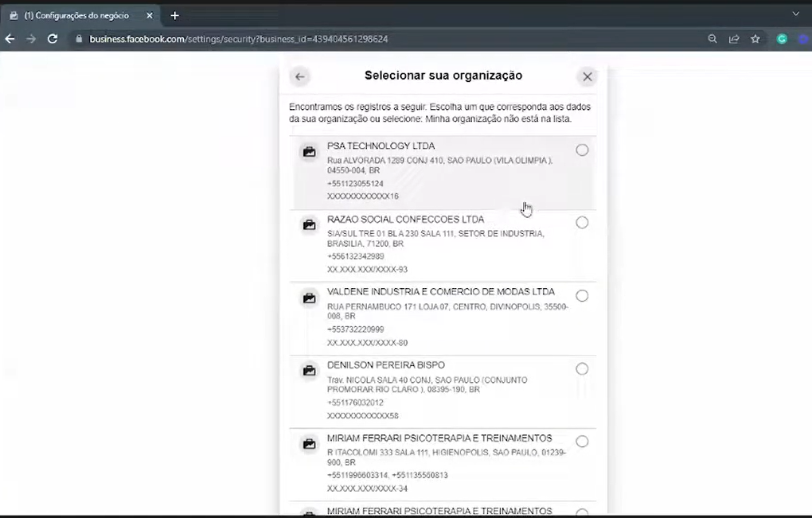The image size is (812, 518).
Task: Click the RUA PERNAMBUCO 171 LOJA 07 address
Action: click(447, 312)
